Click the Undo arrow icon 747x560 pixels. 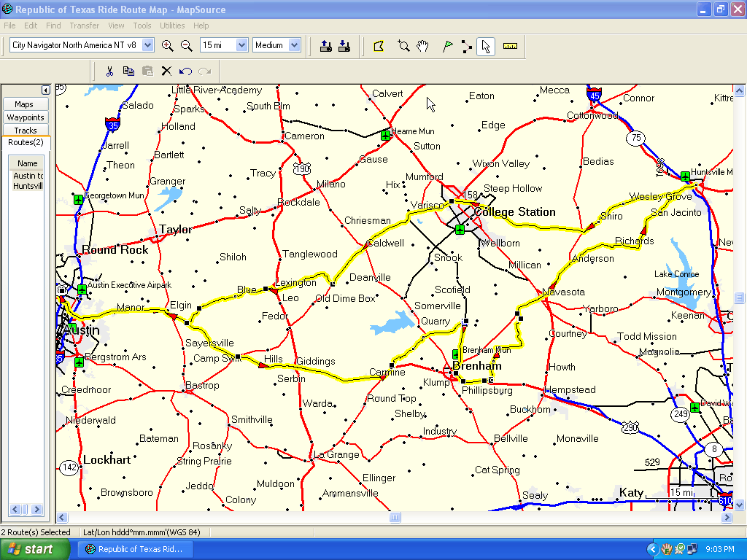(185, 71)
